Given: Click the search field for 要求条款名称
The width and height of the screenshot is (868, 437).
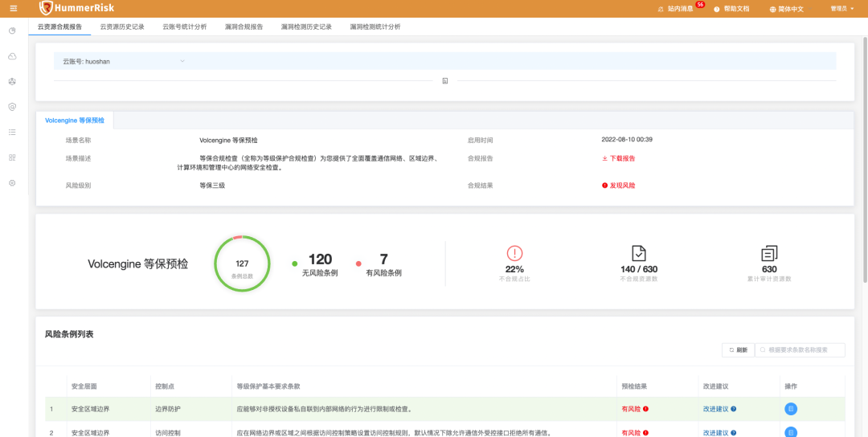Looking at the screenshot, I should pyautogui.click(x=800, y=350).
